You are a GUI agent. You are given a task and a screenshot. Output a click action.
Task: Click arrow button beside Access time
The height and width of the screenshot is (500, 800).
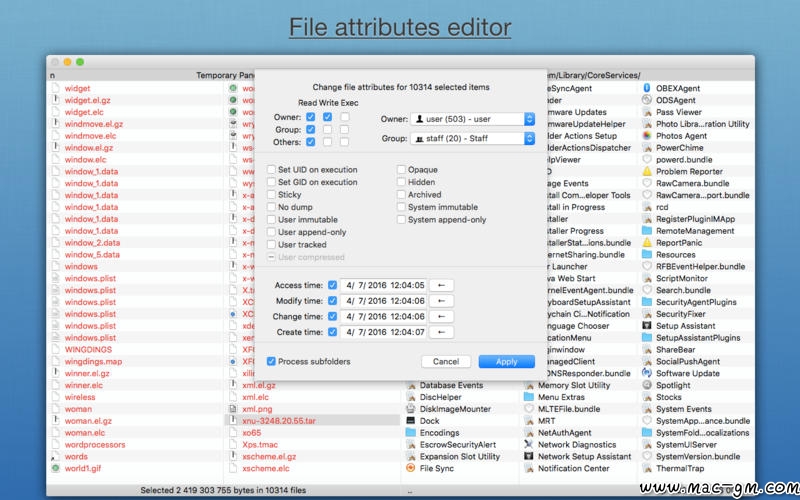tap(441, 285)
